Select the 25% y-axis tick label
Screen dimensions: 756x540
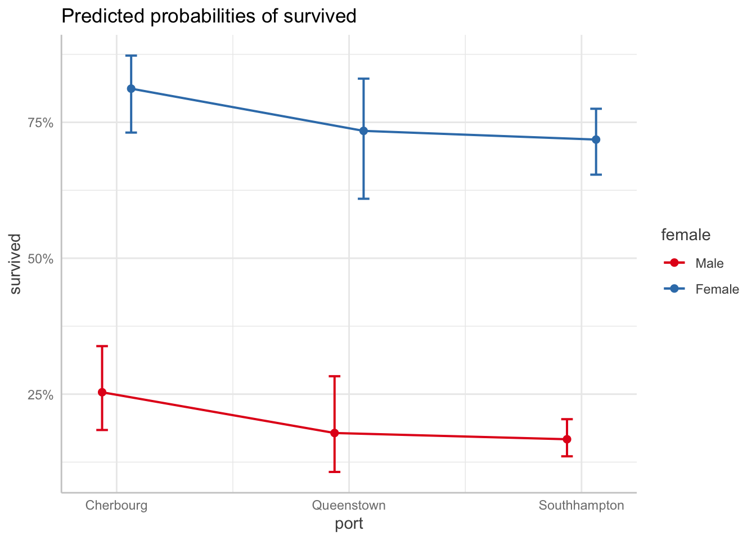tap(40, 395)
